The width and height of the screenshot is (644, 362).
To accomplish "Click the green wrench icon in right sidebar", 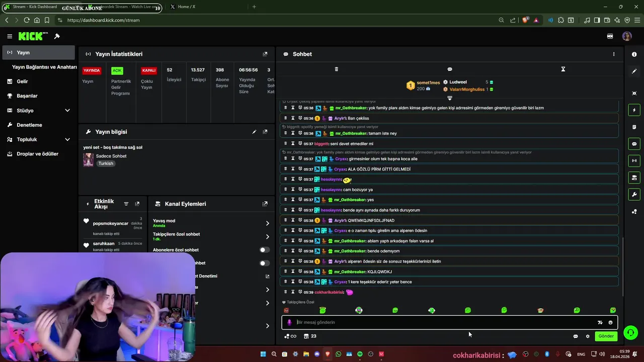I will [x=634, y=195].
